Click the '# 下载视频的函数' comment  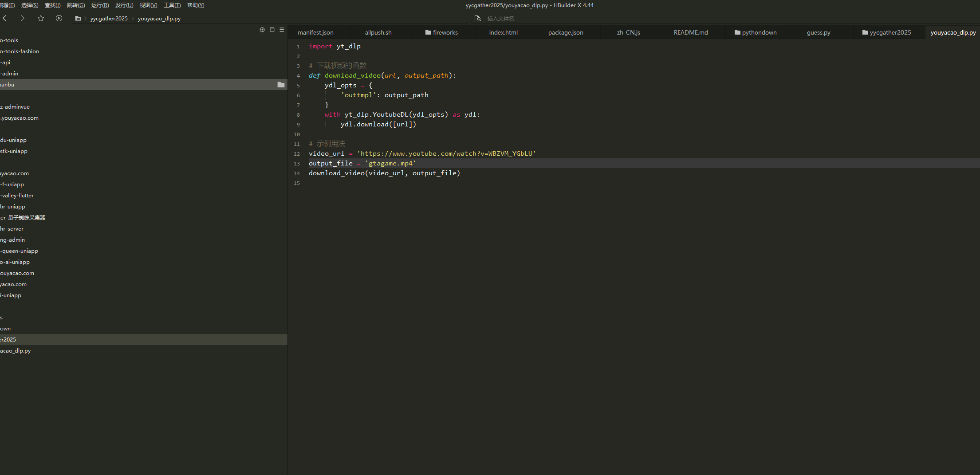pos(338,66)
